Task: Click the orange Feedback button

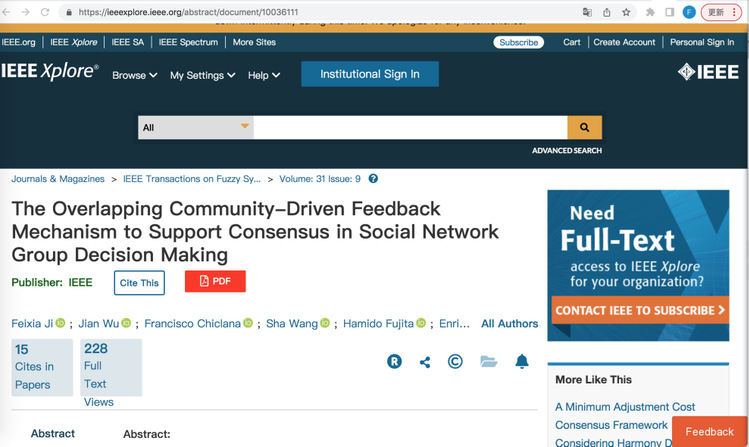Action: 709,432
